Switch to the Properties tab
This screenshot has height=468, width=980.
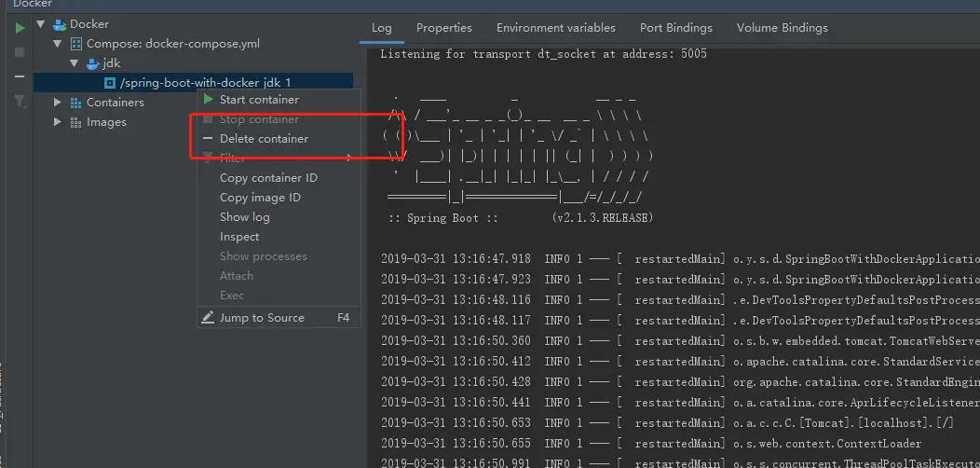(x=444, y=28)
